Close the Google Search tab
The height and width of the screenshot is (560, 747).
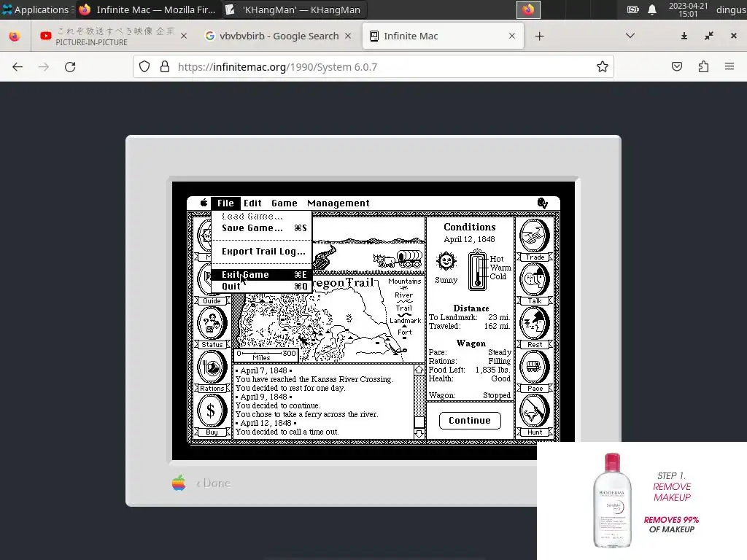pos(348,36)
